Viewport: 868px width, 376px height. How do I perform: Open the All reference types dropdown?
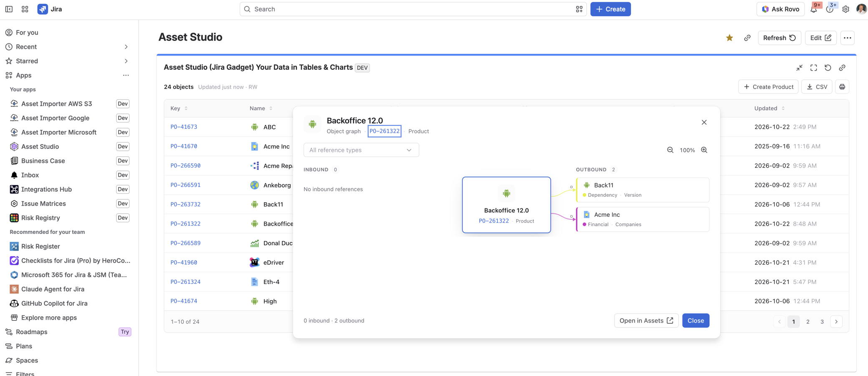[x=361, y=150]
